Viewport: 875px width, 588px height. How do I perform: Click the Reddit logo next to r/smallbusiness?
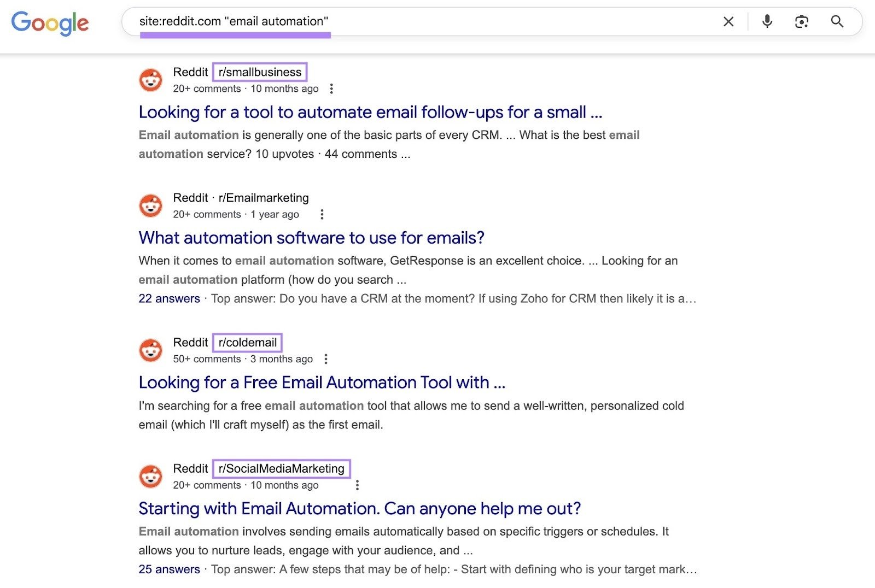pyautogui.click(x=151, y=79)
